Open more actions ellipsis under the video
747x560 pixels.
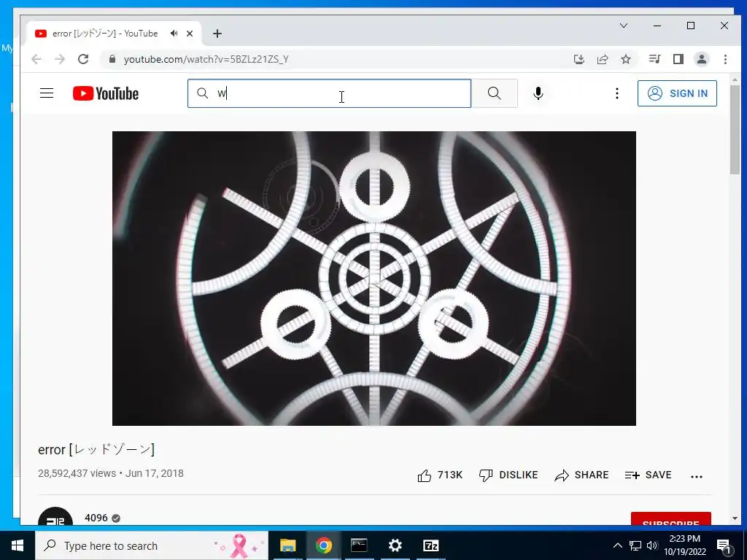(697, 476)
